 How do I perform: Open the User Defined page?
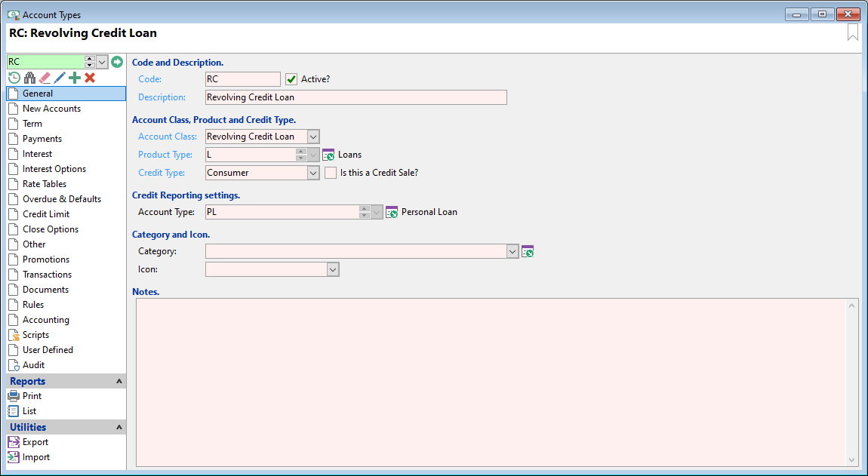pyautogui.click(x=66, y=350)
